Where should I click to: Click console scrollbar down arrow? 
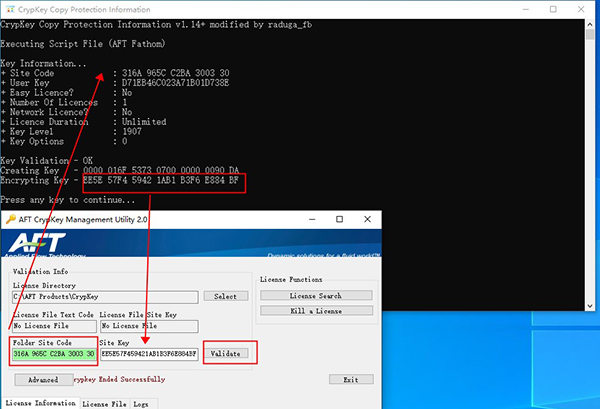tap(590, 306)
